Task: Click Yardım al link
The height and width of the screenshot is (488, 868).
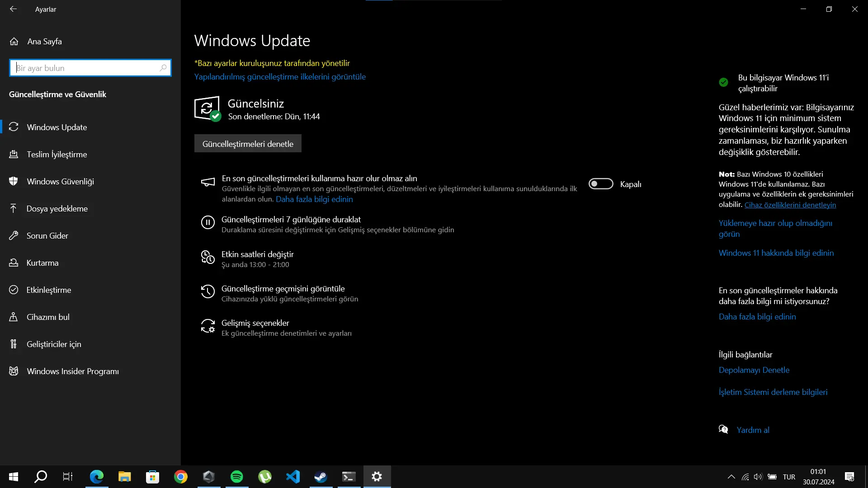Action: 753,430
